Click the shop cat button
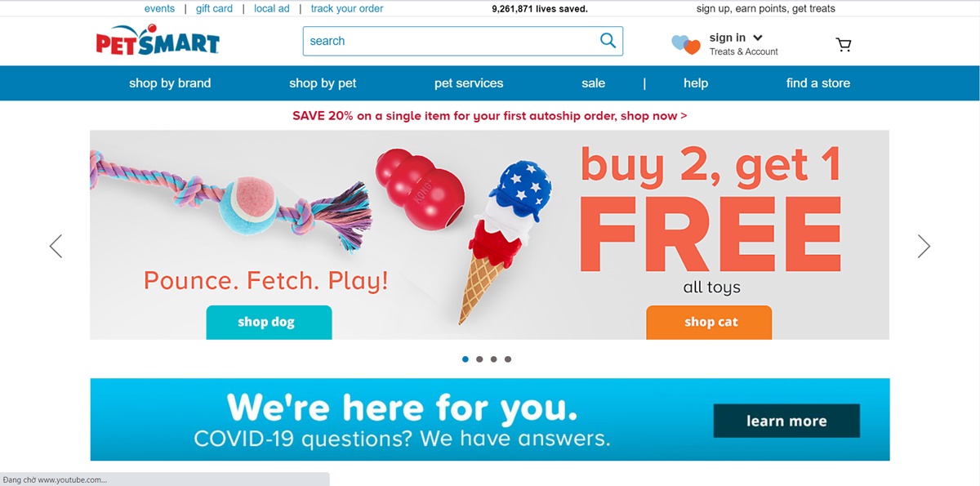This screenshot has width=980, height=486. point(709,323)
